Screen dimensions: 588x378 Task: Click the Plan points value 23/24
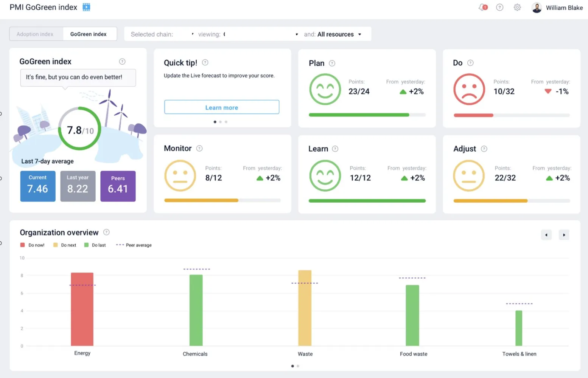(x=359, y=91)
